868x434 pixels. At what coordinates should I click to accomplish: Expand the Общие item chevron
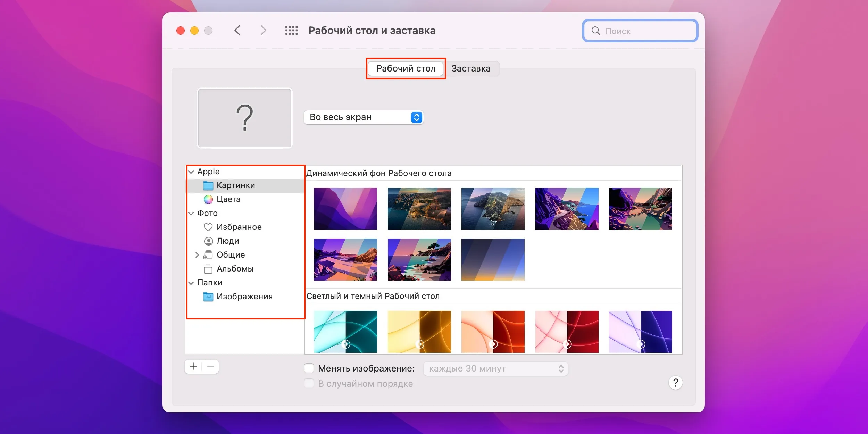pos(197,255)
